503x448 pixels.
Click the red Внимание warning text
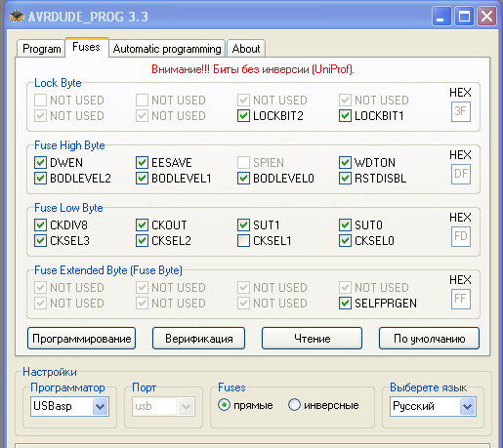tap(253, 69)
